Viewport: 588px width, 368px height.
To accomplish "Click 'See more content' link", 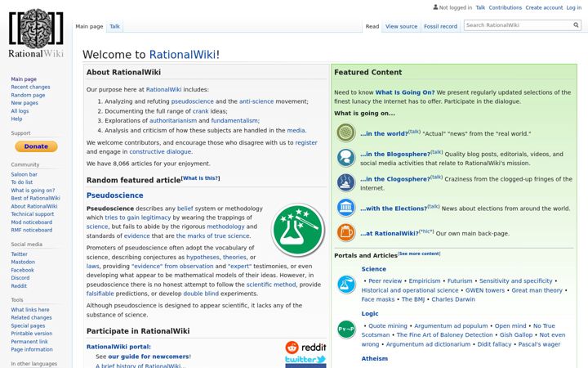I will 419,254.
